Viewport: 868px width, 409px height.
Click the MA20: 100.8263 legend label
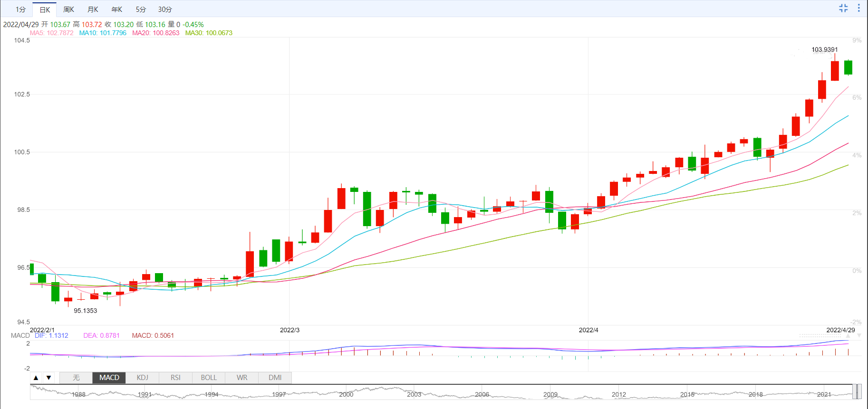coord(156,33)
